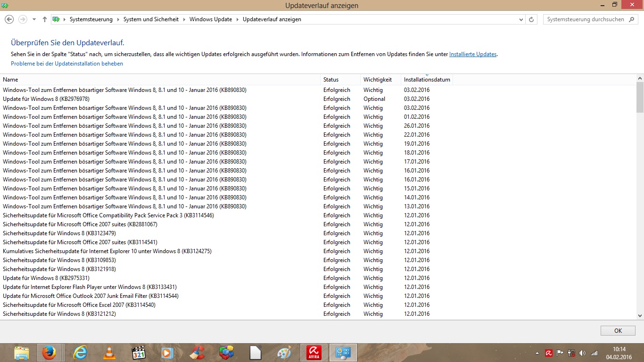Launch Internet Explorer from taskbar

(81, 353)
